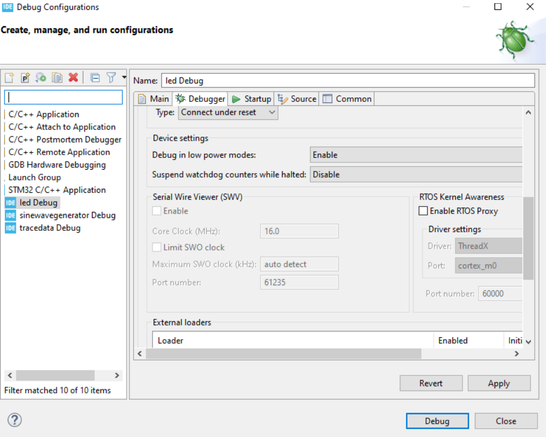
Task: Click the vertical scrollbar in Debugger settings
Action: (528, 238)
